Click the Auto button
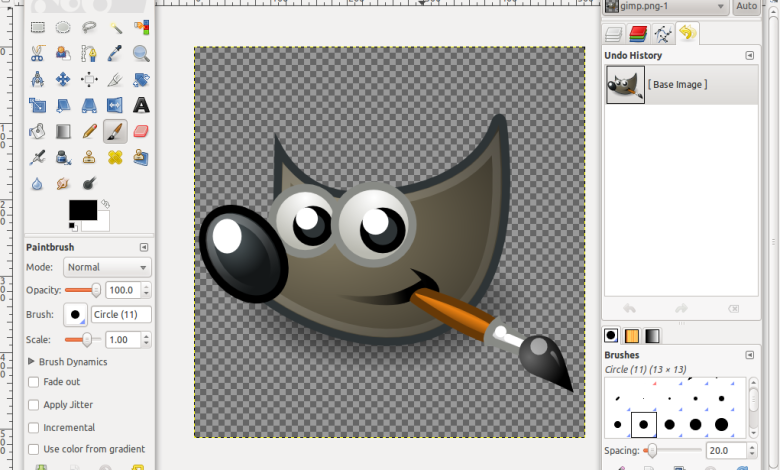The height and width of the screenshot is (470, 780). click(746, 7)
